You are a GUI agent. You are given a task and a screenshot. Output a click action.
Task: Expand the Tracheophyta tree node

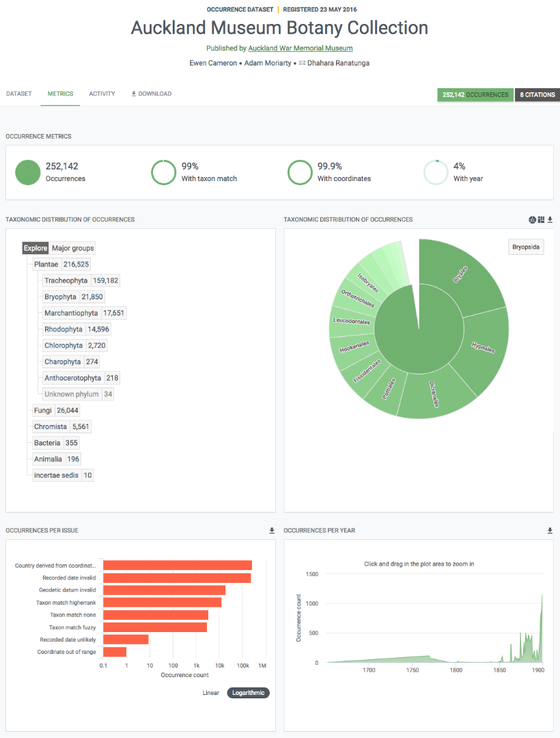pyautogui.click(x=66, y=281)
